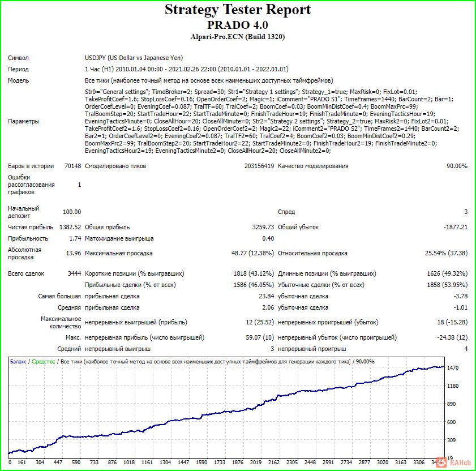Click the 447 tick on chart x-axis

[x=58, y=462]
